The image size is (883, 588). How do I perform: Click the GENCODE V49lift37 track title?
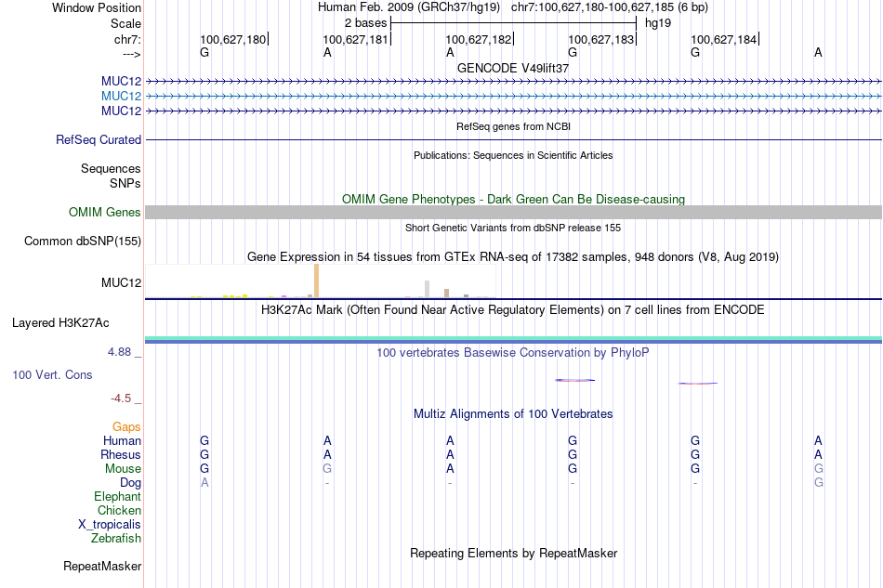point(513,68)
